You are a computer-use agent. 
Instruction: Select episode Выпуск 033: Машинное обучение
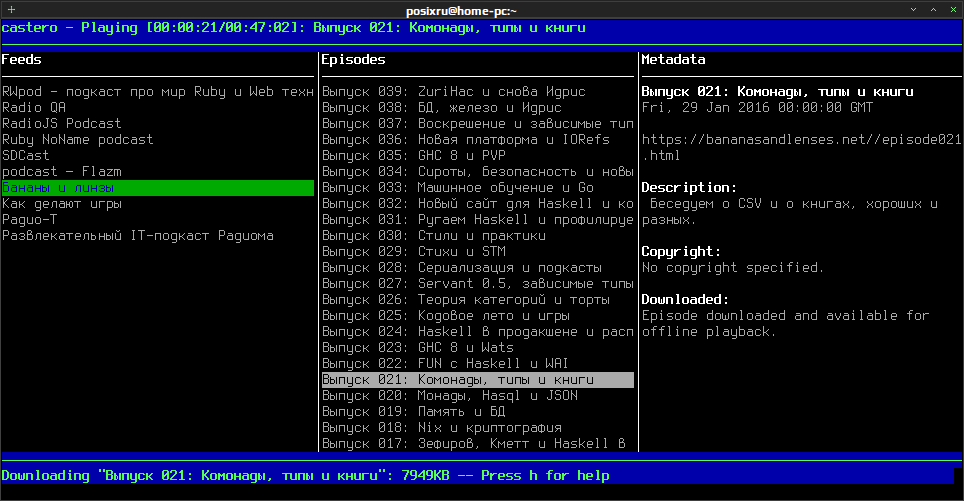(458, 187)
